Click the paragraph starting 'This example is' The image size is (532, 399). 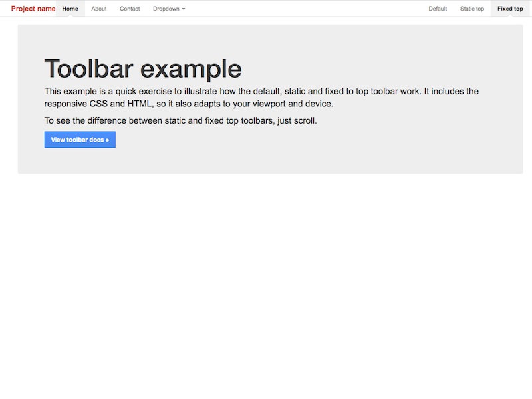261,92
